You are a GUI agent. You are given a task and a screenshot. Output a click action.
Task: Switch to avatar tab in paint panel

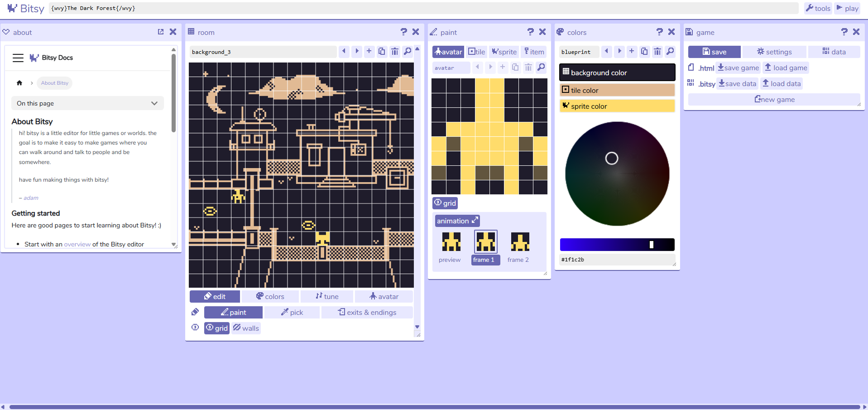pyautogui.click(x=448, y=52)
